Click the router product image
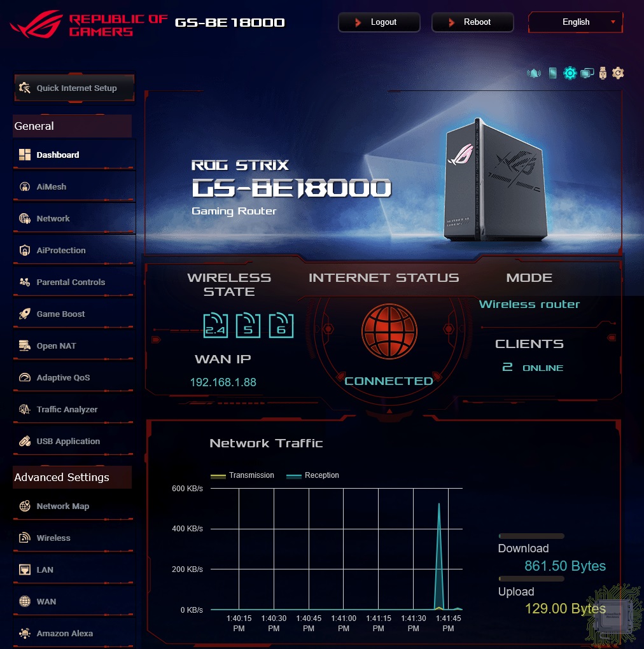 [x=496, y=180]
